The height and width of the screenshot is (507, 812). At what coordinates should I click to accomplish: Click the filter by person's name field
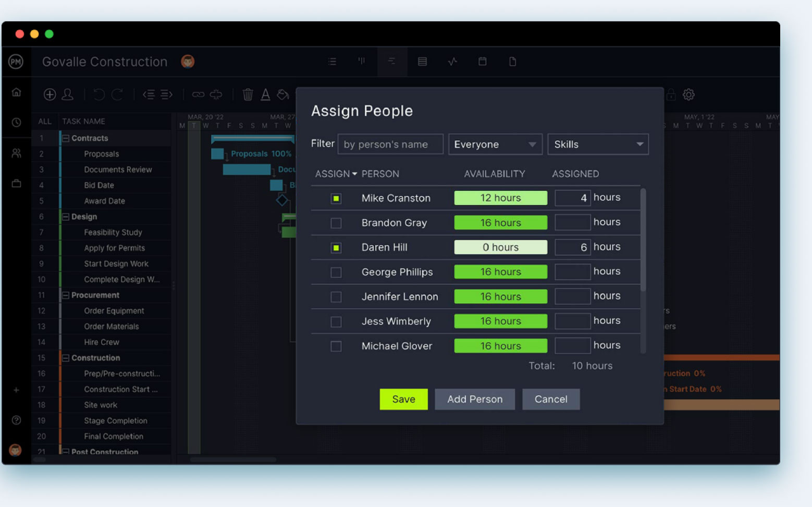click(390, 144)
